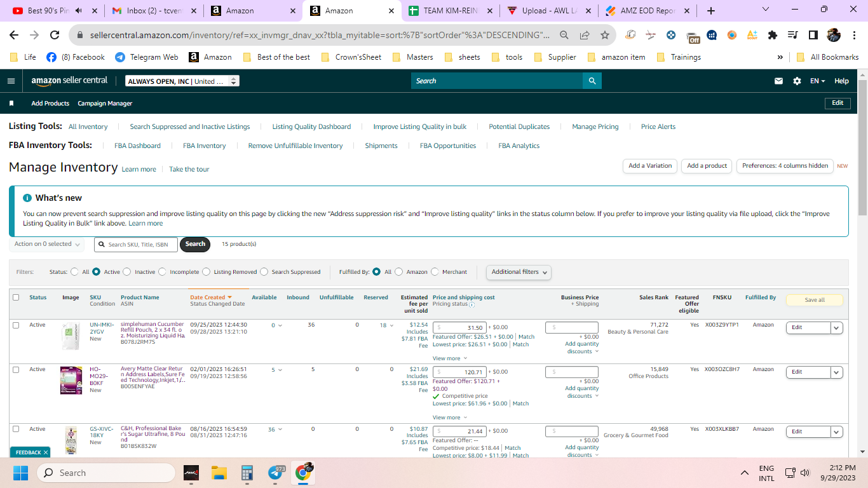This screenshot has height=488, width=868.
Task: Open the Edit dropdown arrow for simplehuman row
Action: pos(837,328)
